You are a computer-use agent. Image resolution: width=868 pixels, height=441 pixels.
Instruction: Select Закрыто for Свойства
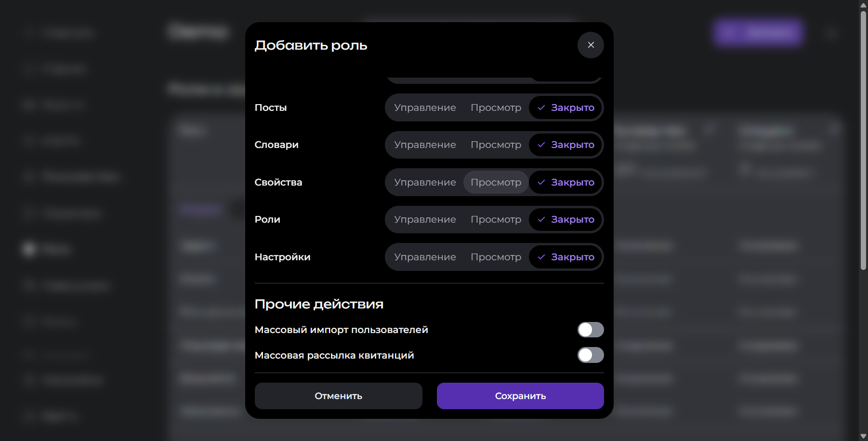pyautogui.click(x=566, y=182)
